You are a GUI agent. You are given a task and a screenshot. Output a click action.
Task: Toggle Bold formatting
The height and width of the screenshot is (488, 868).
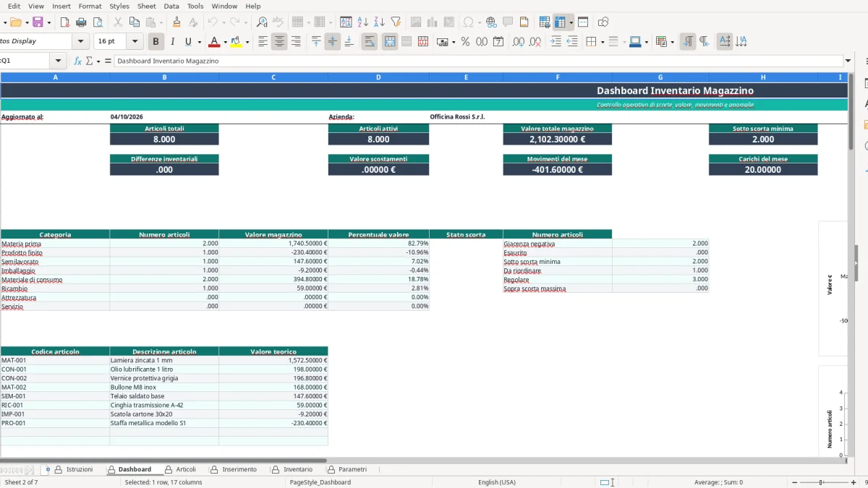click(x=156, y=42)
